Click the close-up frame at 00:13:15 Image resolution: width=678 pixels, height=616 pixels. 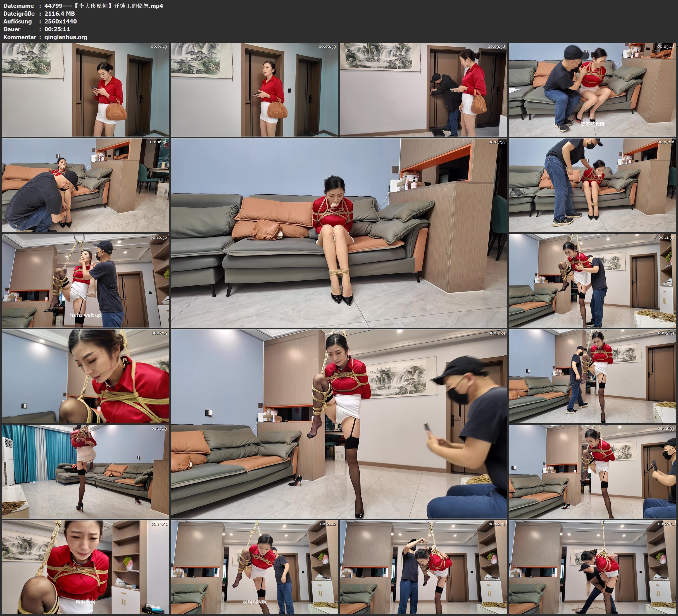tap(85, 376)
